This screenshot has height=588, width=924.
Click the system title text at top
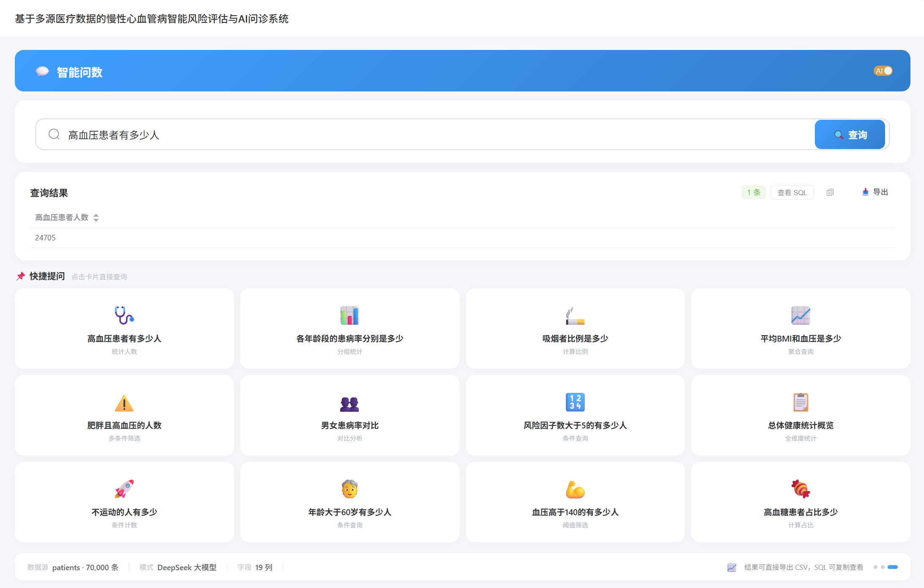coord(151,19)
